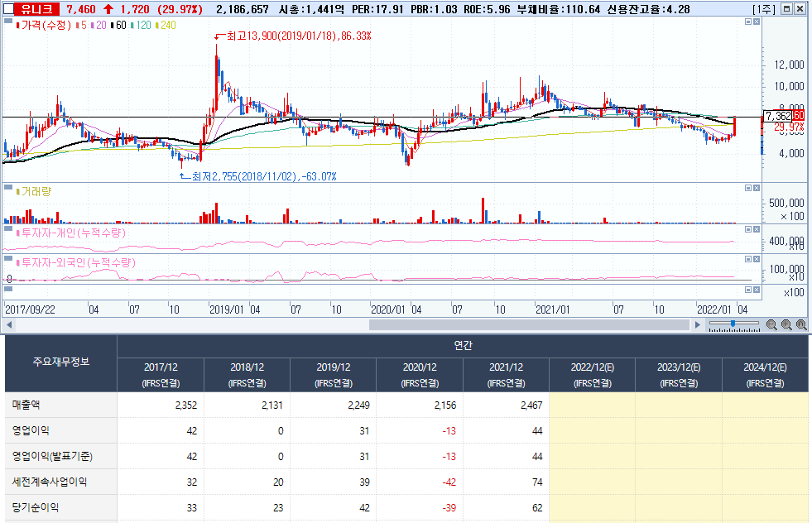
Task: Toggle the 240-day moving average legend
Action: coord(166,25)
